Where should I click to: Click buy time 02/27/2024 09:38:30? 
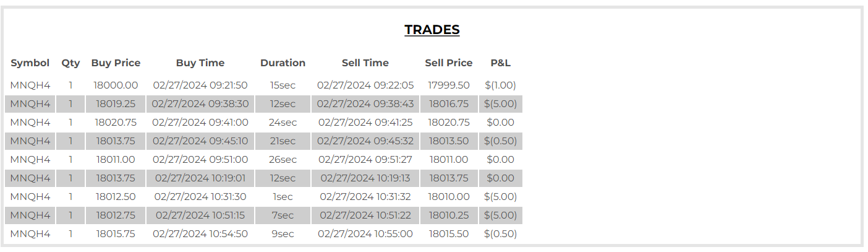tap(200, 104)
